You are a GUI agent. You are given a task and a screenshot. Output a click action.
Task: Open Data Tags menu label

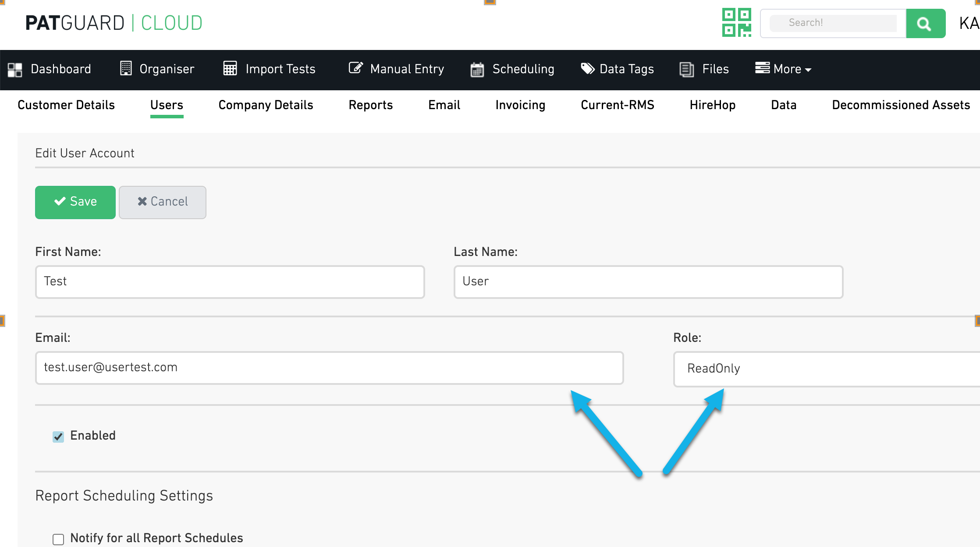[x=627, y=69]
